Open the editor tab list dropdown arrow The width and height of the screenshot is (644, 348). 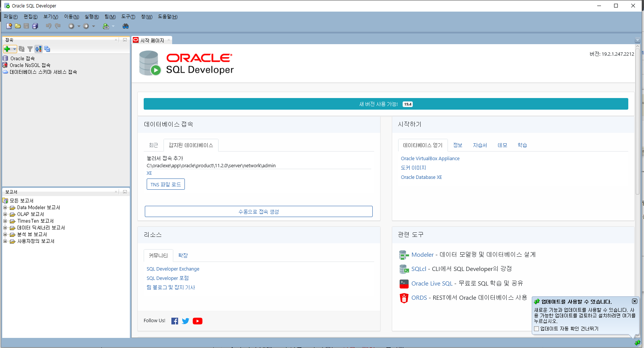pos(638,40)
